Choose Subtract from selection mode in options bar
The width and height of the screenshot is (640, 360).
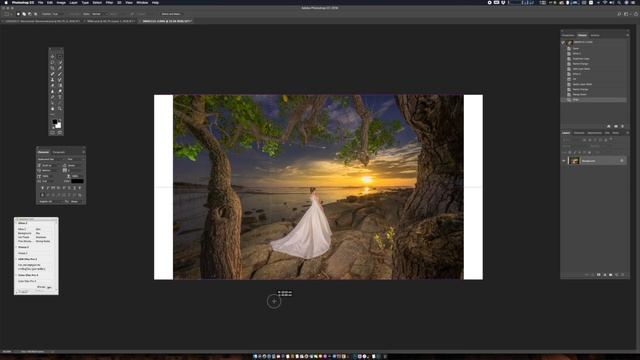(30, 14)
